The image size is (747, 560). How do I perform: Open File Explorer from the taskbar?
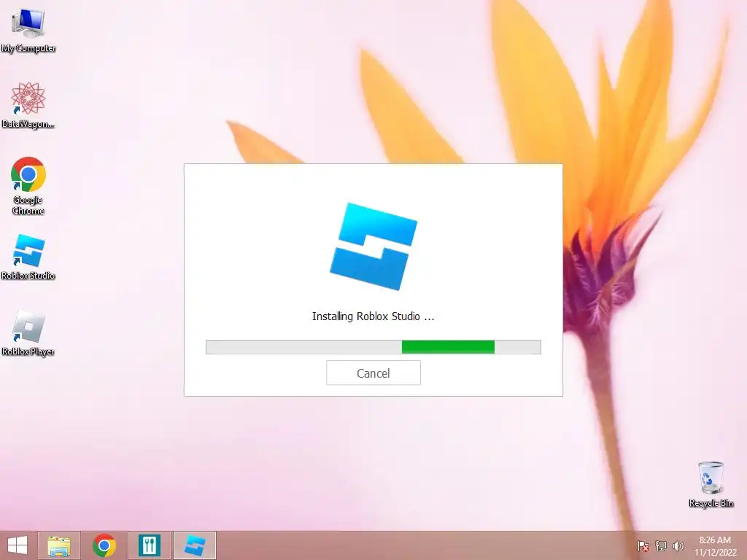coord(59,545)
